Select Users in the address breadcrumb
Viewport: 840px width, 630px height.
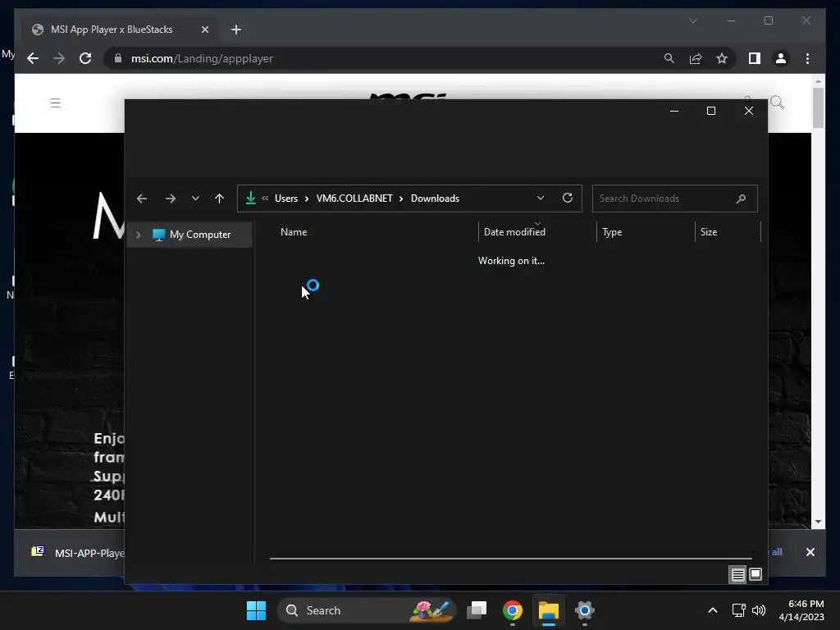pos(286,199)
